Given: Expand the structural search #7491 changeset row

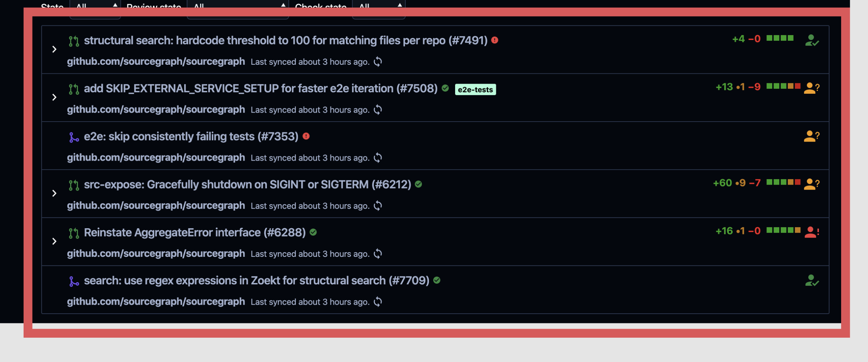Looking at the screenshot, I should point(54,49).
